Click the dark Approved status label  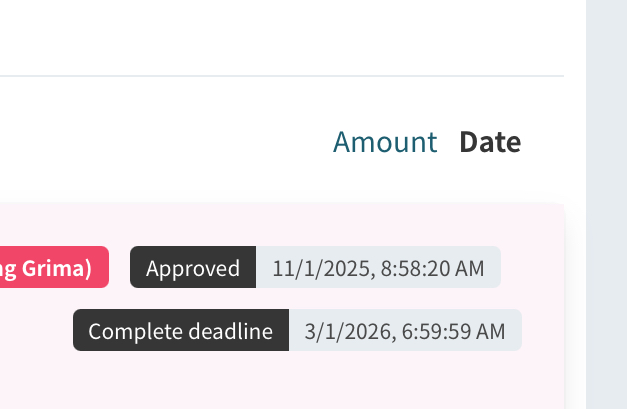tap(193, 268)
